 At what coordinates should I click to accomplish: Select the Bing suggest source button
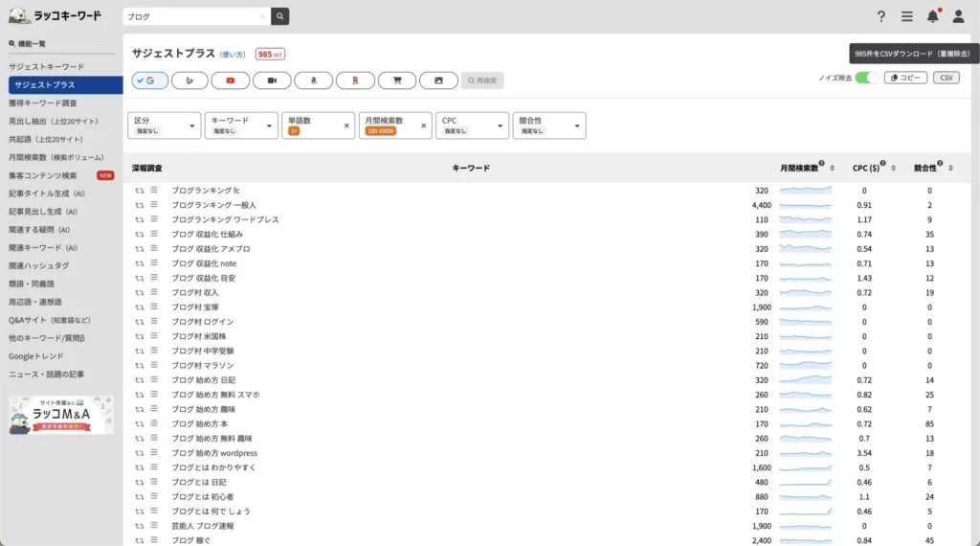pos(189,80)
